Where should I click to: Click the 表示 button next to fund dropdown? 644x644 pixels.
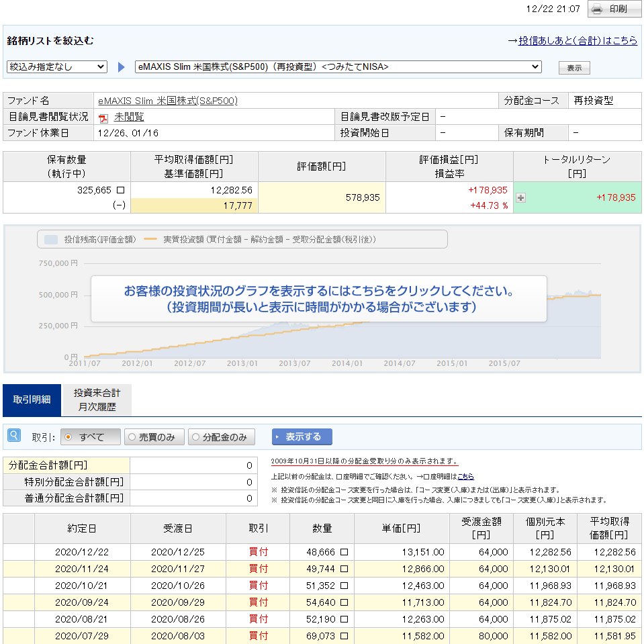574,68
